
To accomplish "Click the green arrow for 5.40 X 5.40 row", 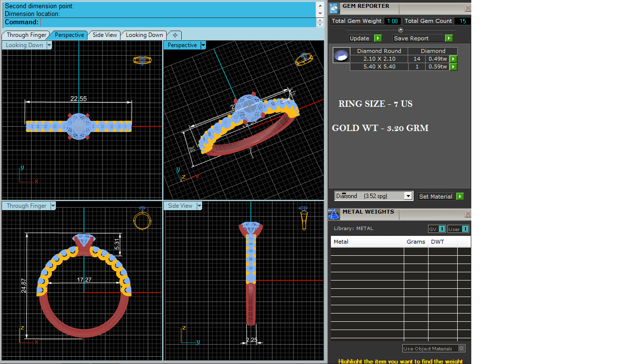I will [x=453, y=66].
